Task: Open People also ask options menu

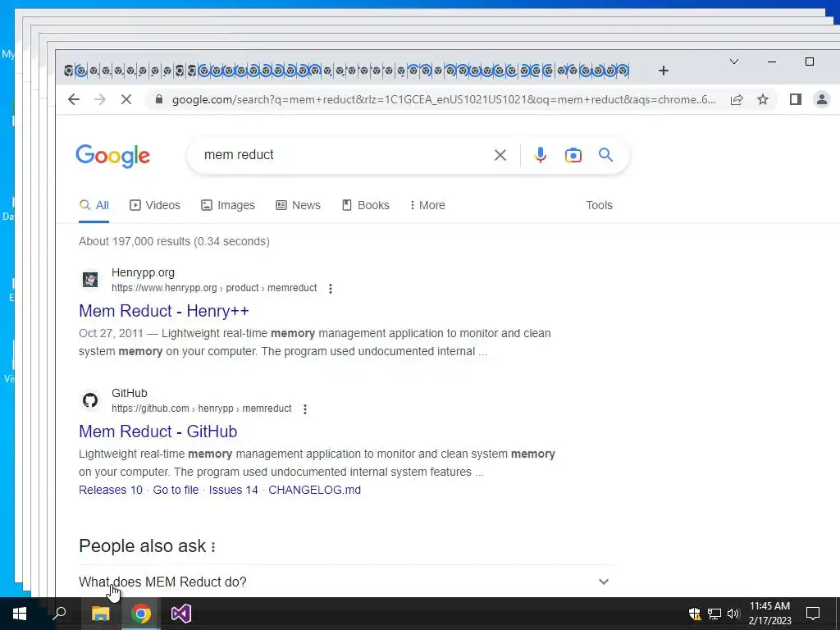Action: coord(213,547)
